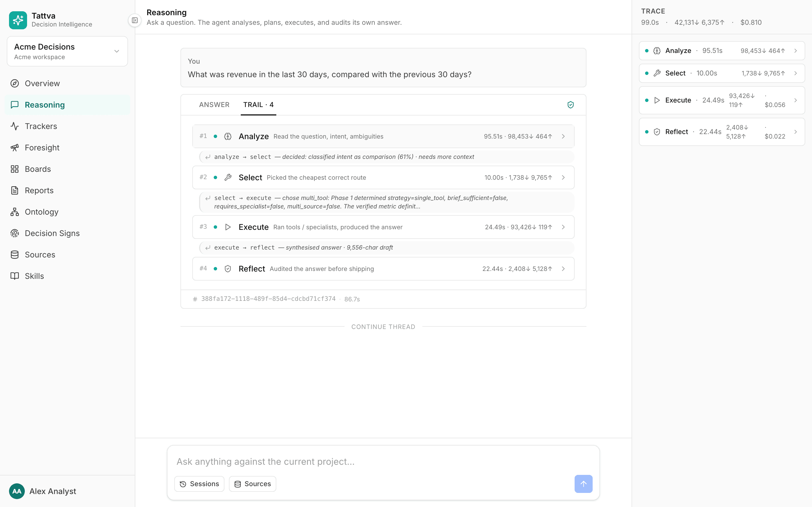Click the shield audit icon in trail header
Screen dimensions: 812x507
570,104
